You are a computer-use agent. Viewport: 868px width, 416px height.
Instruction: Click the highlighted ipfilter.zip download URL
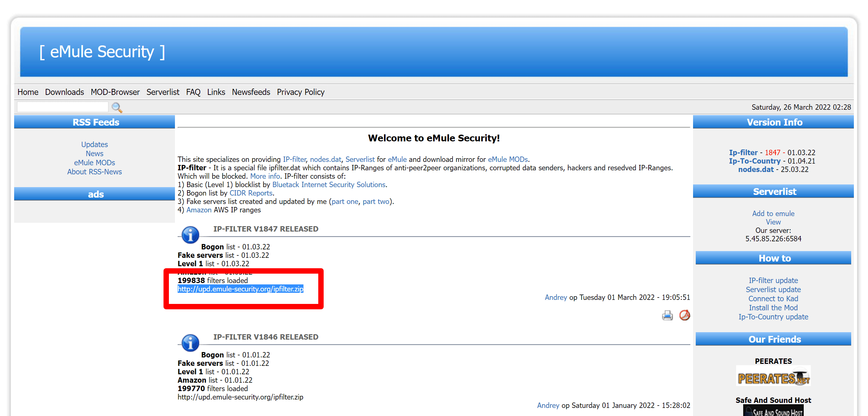coord(240,289)
